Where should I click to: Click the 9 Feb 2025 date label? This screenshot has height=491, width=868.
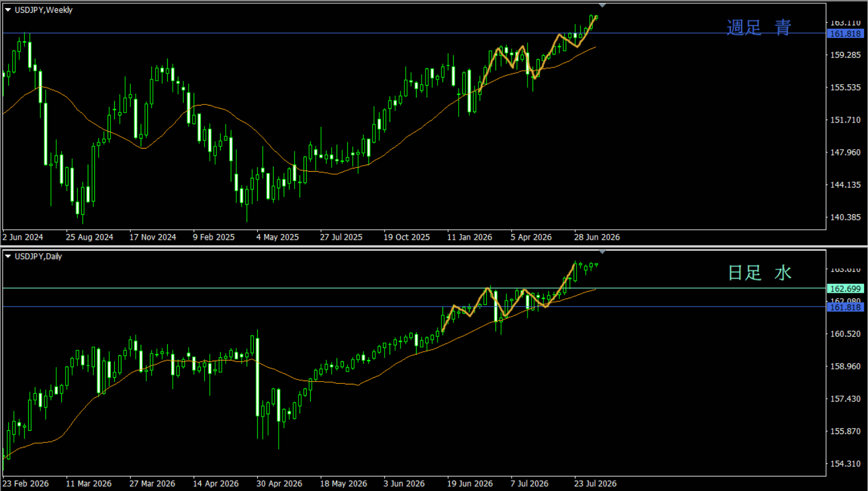214,237
